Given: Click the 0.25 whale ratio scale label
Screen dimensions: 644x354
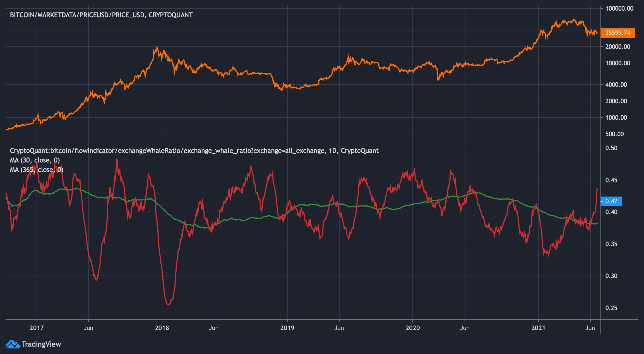Looking at the screenshot, I should [x=611, y=308].
